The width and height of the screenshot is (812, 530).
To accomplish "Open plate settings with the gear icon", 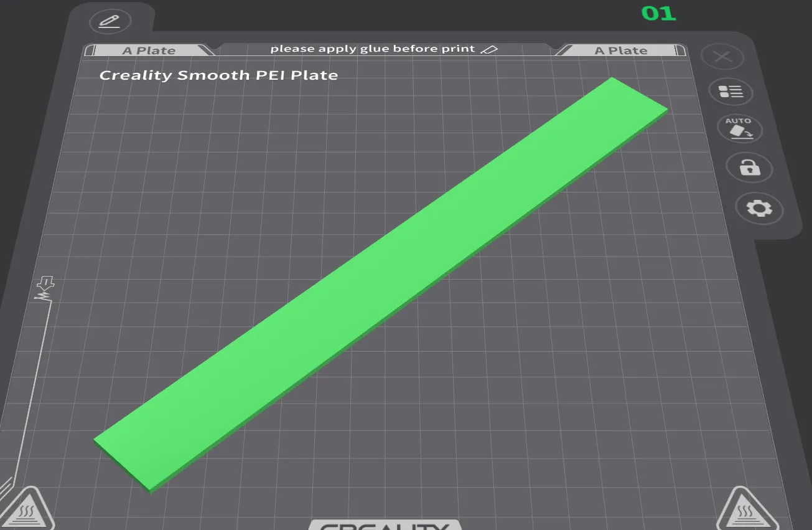I will [x=759, y=208].
